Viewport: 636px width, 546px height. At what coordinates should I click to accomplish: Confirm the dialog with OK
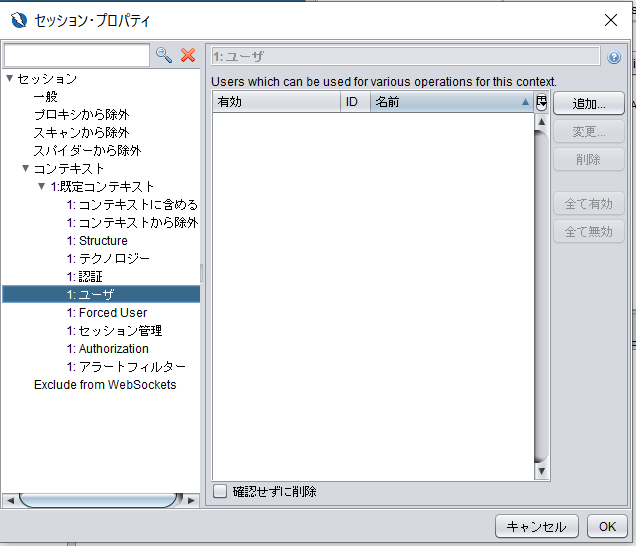607,527
